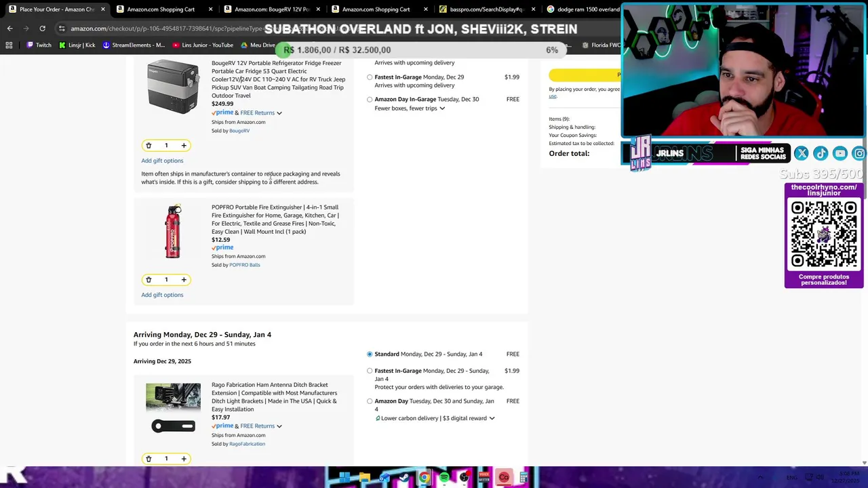Open the POPFRO Balls seller link
This screenshot has height=488, width=868.
[x=245, y=265]
